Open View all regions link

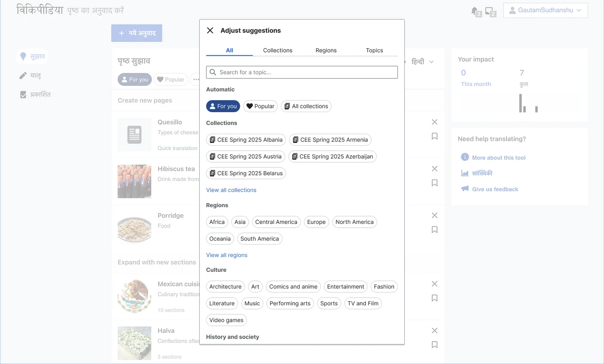click(227, 255)
